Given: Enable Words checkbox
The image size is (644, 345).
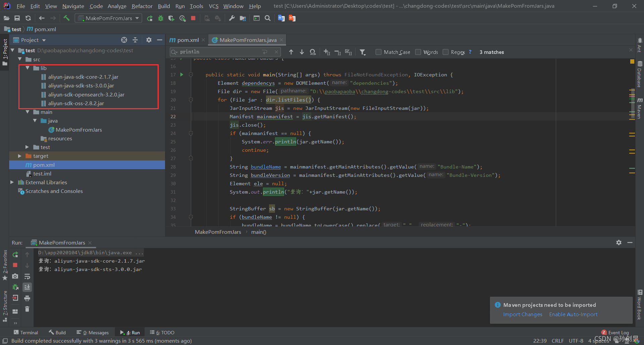Looking at the screenshot, I should (418, 52).
